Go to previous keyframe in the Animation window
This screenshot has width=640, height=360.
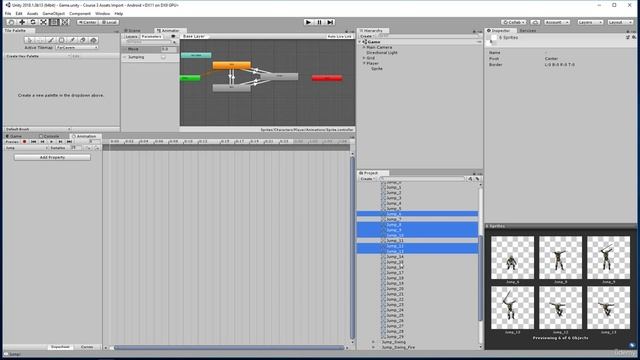(42, 142)
